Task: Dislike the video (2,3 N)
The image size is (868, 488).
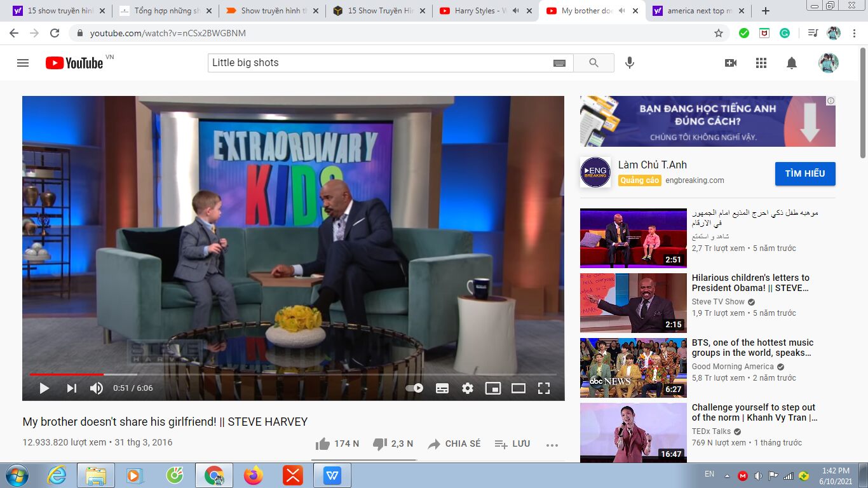Action: (x=393, y=444)
